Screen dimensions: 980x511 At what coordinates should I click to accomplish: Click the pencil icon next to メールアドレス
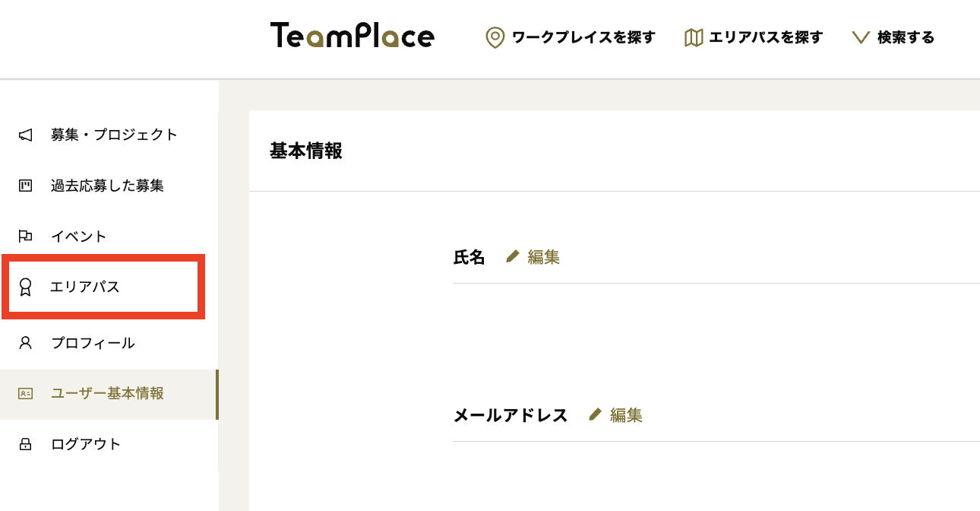coord(596,414)
